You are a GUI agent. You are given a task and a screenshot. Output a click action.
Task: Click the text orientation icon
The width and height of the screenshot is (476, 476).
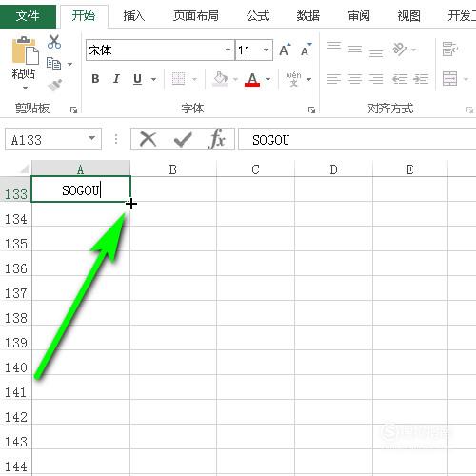pos(400,49)
